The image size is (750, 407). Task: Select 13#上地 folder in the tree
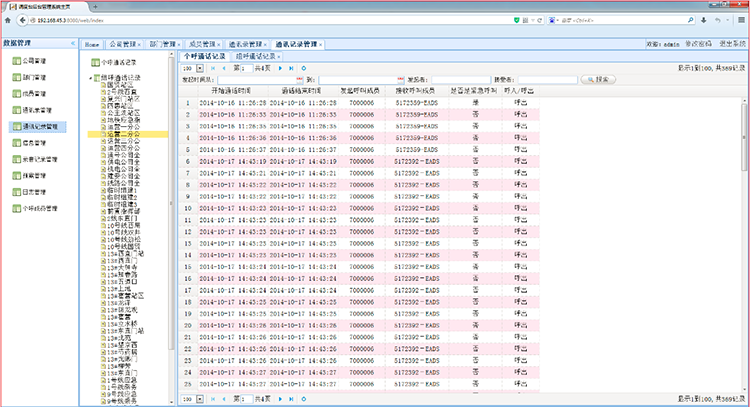115,289
